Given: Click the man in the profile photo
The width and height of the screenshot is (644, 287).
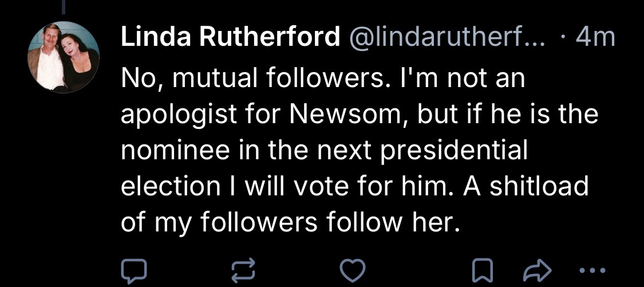Looking at the screenshot, I should tap(49, 57).
